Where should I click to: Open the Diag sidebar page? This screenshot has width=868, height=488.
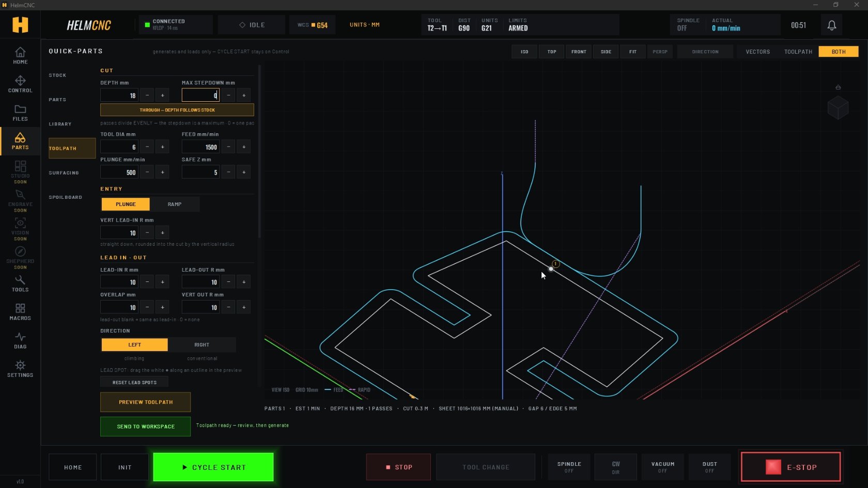[20, 340]
